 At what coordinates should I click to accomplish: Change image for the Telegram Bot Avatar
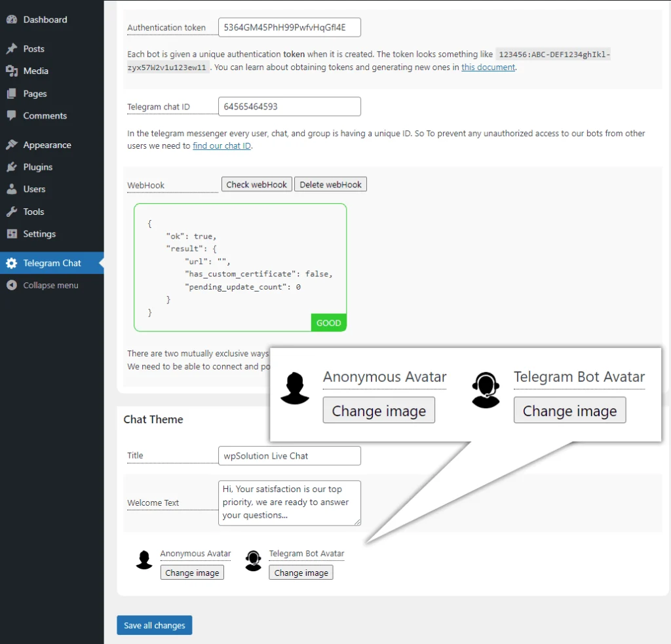[301, 572]
